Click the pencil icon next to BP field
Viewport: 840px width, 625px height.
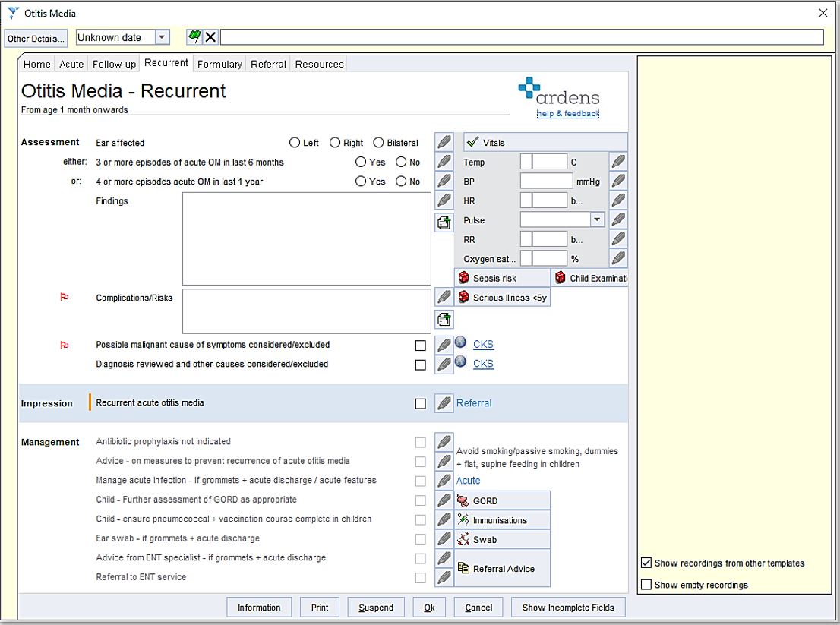click(618, 181)
